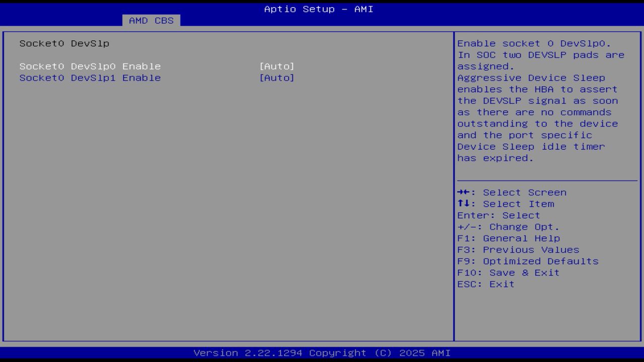
Task: Click the F9: Optimized Defaults entry
Action: 528,261
